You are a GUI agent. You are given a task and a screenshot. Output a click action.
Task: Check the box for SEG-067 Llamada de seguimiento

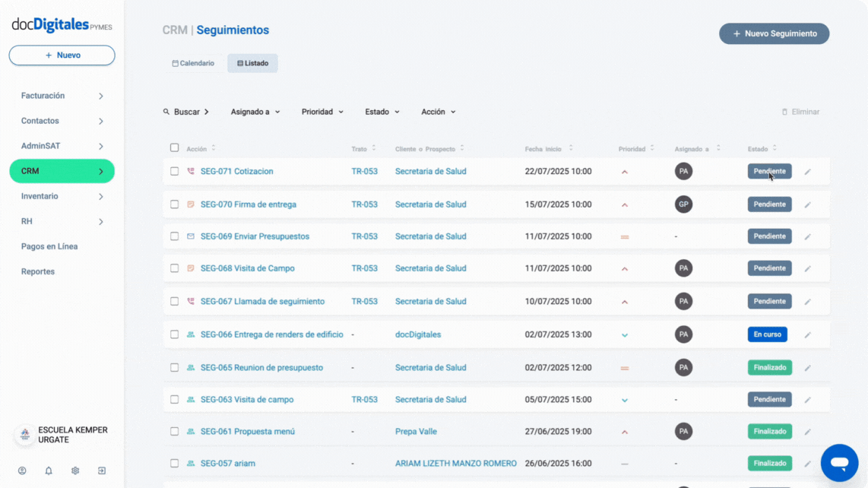point(174,301)
